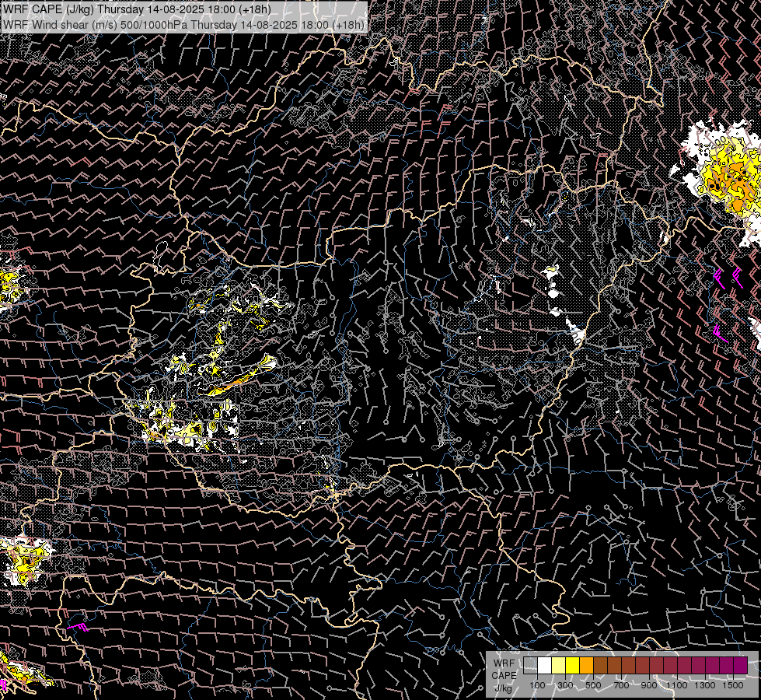Click the WRF Wind shear 500/1000hPa title line
The height and width of the screenshot is (700, 761).
pos(183,25)
